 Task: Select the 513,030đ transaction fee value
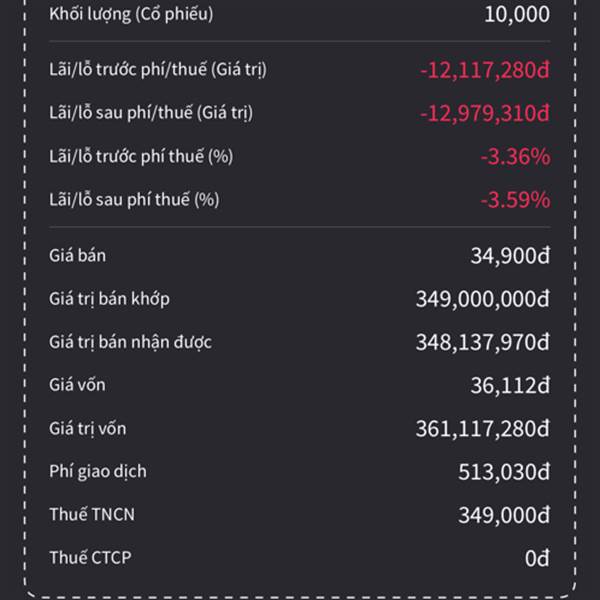(x=503, y=471)
